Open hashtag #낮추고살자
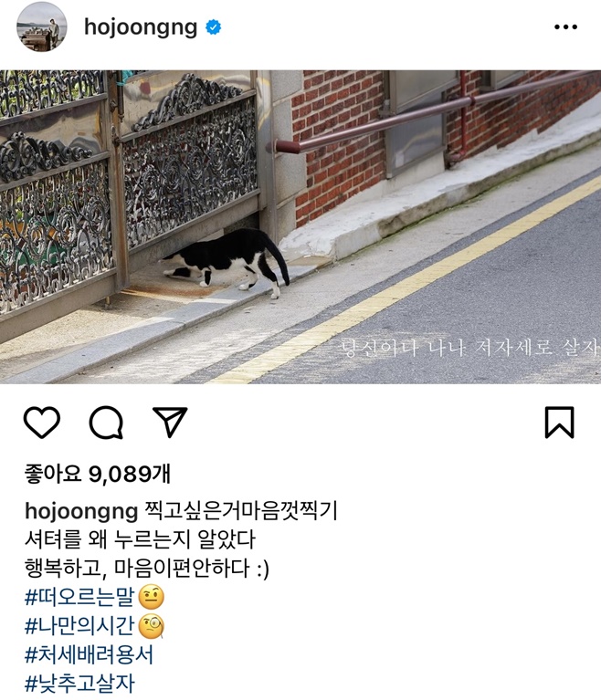This screenshot has height=700, width=601. point(79,684)
